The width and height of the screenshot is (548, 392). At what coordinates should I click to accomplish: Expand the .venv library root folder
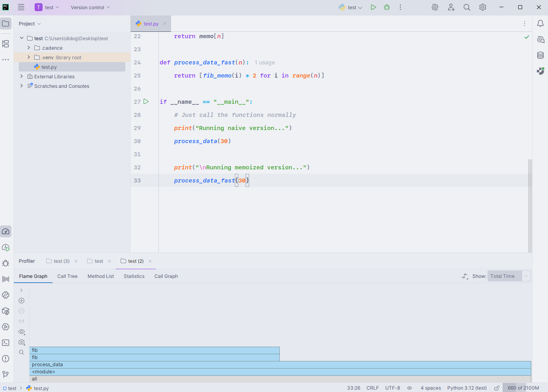tap(29, 58)
